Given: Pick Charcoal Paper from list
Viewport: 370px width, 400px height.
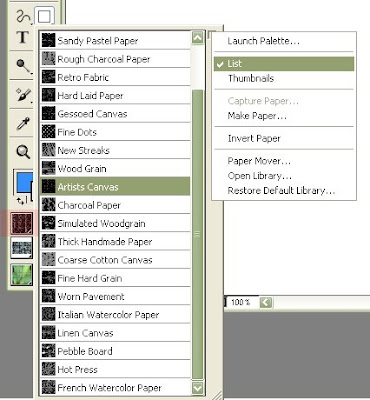Looking at the screenshot, I should (x=115, y=205).
